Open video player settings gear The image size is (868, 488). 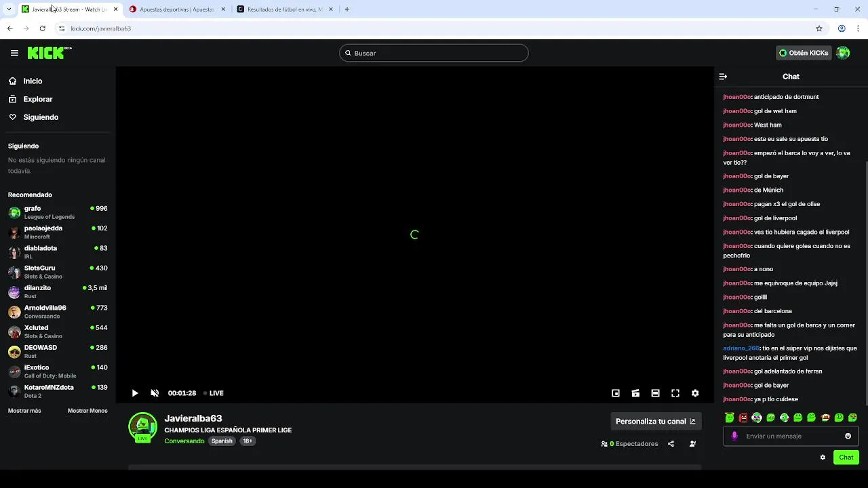click(695, 393)
